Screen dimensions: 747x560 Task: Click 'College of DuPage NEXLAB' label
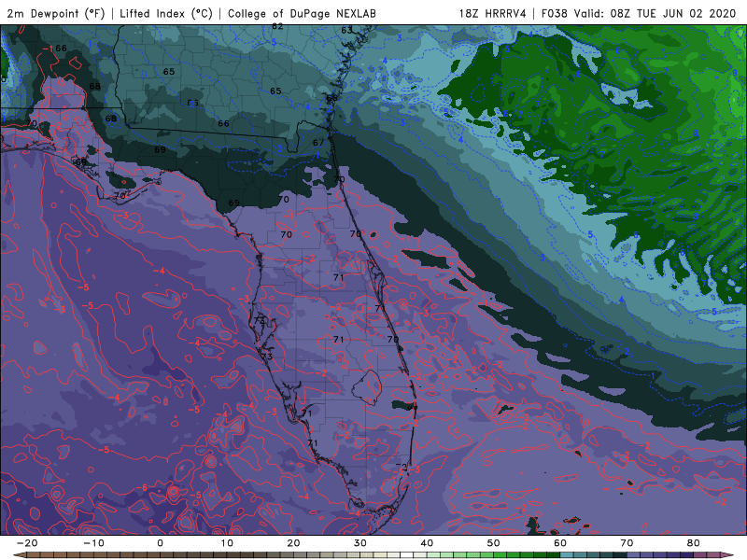[x=302, y=13]
